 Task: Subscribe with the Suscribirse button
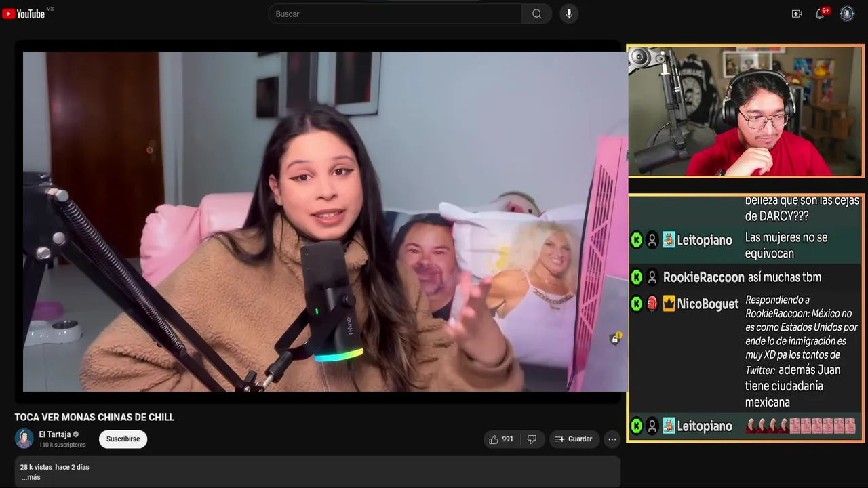(x=123, y=439)
